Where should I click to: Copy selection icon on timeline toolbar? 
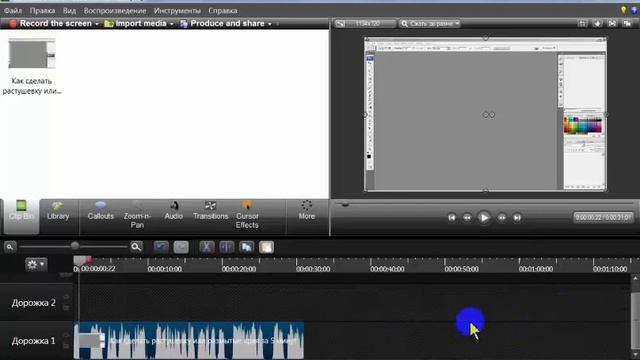(x=247, y=247)
